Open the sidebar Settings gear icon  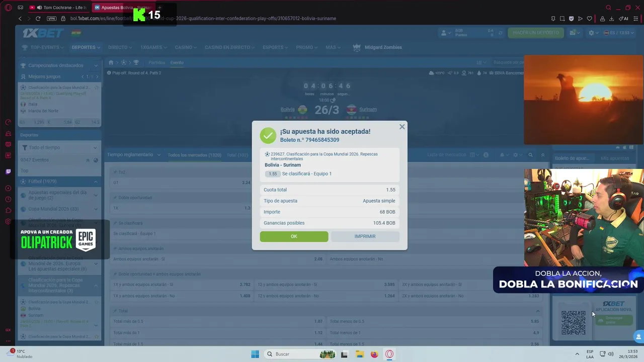point(8,222)
